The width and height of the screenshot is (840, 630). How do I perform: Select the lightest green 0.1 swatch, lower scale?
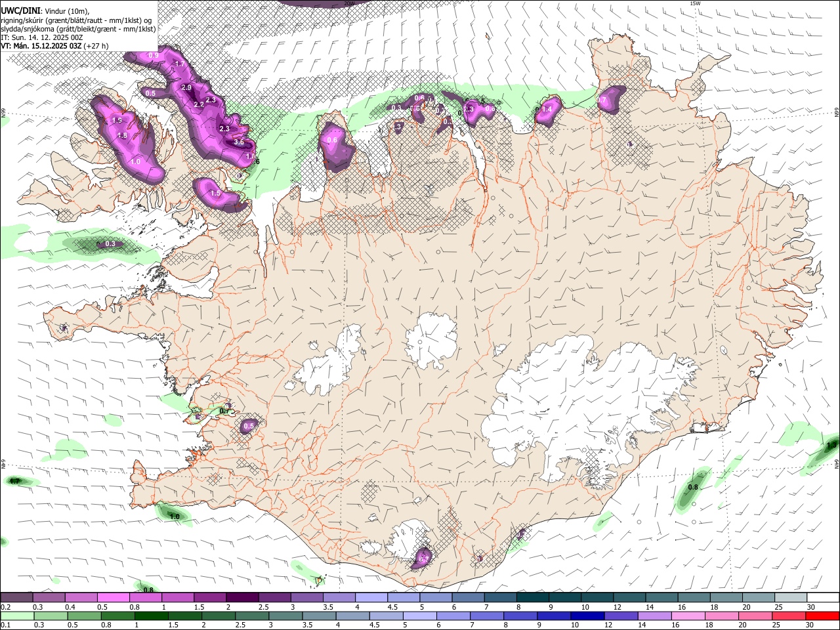point(18,616)
